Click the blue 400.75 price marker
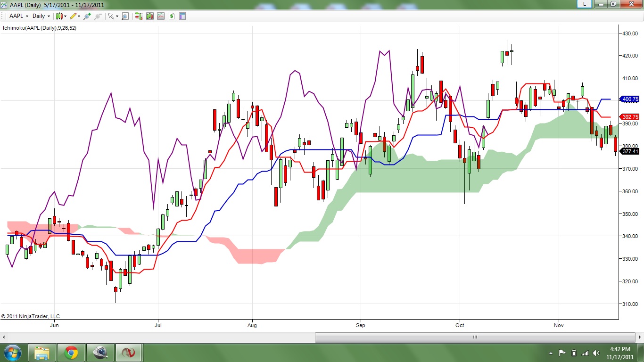This screenshot has height=362, width=644. (x=630, y=99)
